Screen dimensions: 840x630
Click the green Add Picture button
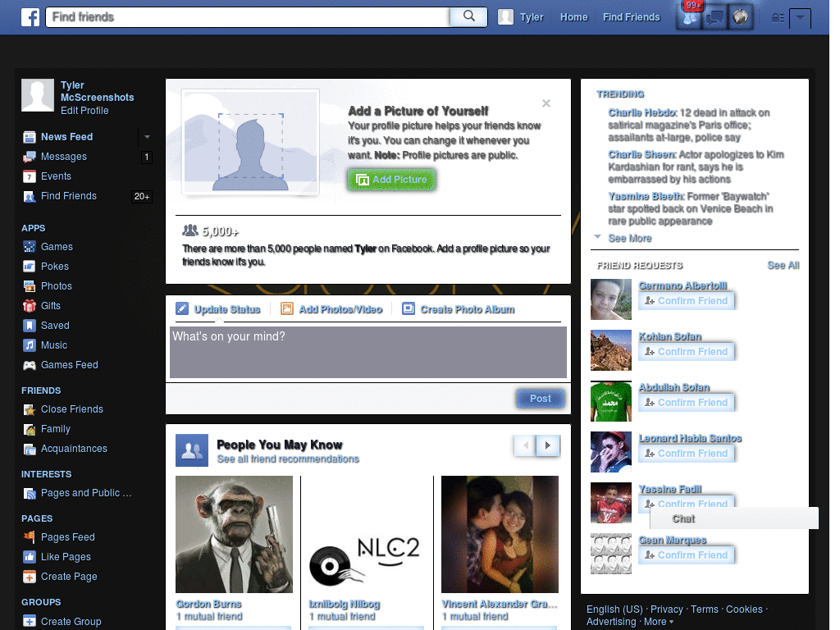click(391, 180)
